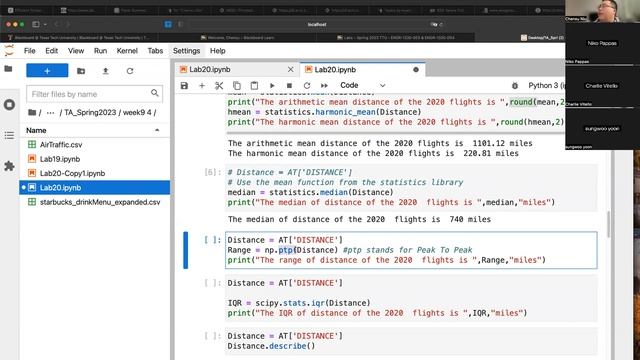Toggle the browser sidebar button

(36, 24)
